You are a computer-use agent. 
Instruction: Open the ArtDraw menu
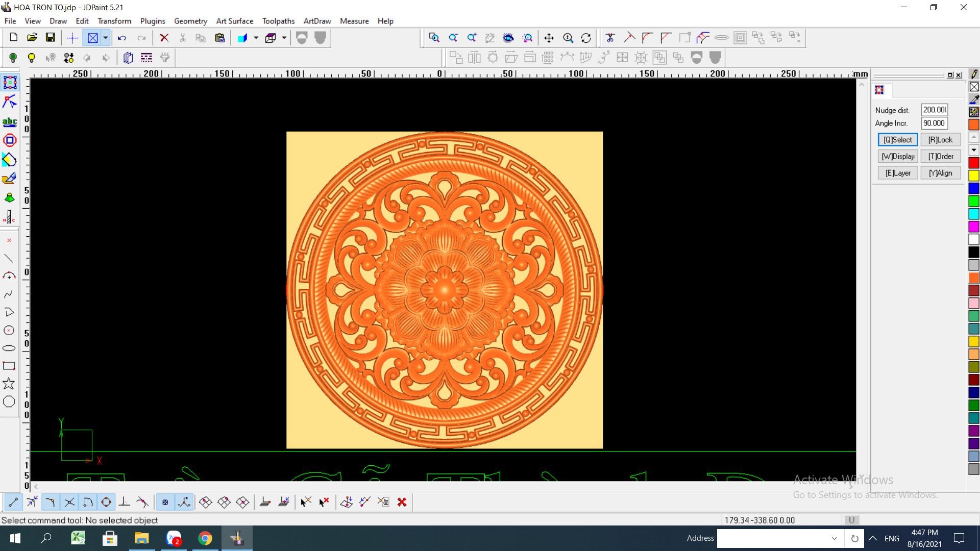coord(317,21)
